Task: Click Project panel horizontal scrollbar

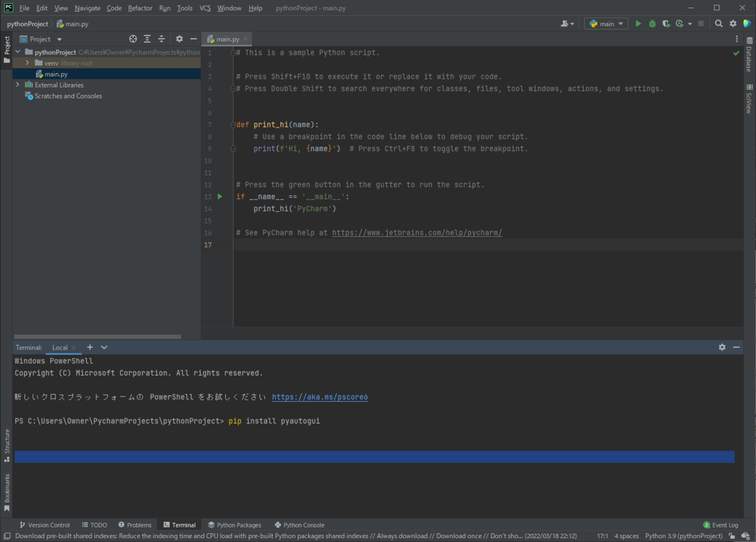Action: 98,337
